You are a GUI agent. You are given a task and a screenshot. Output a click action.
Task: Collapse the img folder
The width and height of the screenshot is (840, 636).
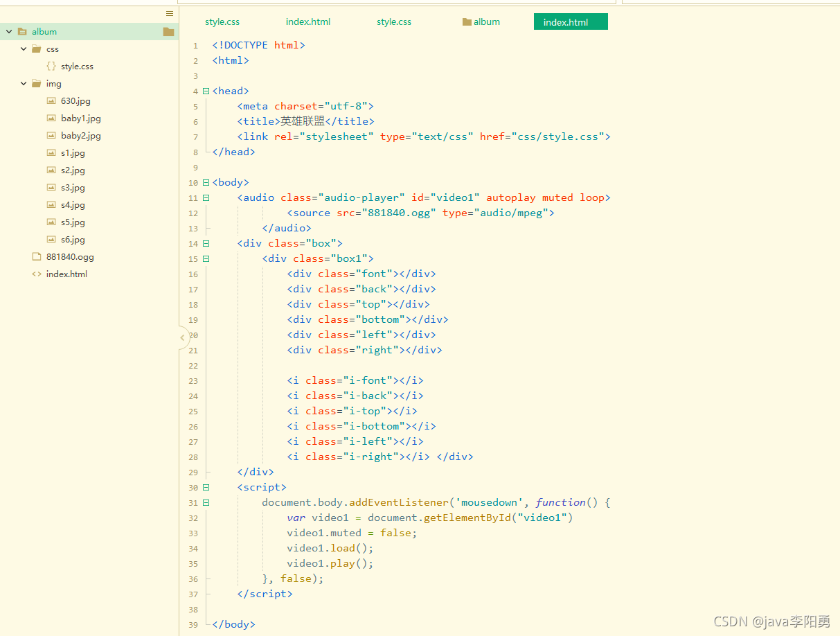24,83
